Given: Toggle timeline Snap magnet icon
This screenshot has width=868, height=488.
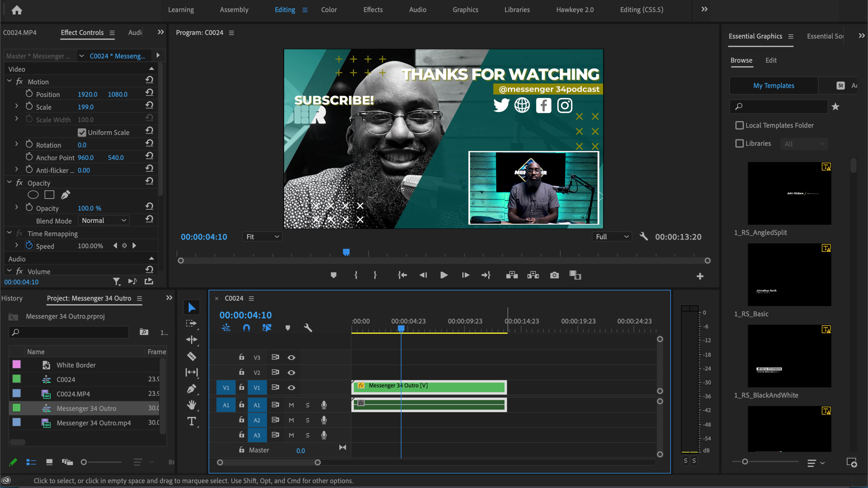Looking at the screenshot, I should (x=246, y=328).
